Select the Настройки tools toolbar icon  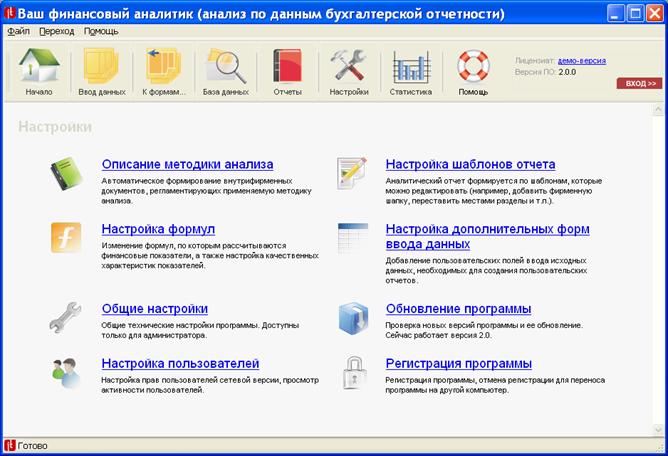click(x=349, y=67)
